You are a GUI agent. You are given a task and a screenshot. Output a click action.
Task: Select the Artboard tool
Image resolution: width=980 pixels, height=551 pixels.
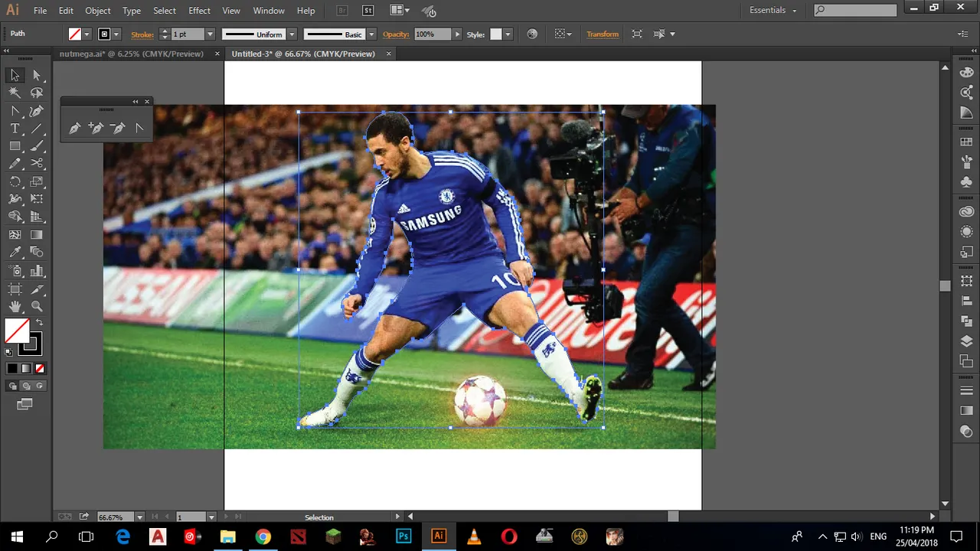[x=15, y=289]
